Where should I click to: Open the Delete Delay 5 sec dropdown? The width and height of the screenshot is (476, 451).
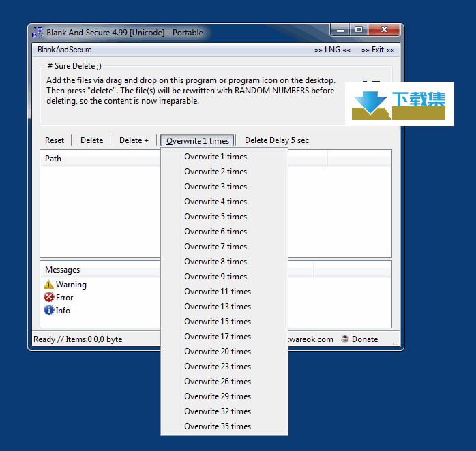click(x=277, y=140)
